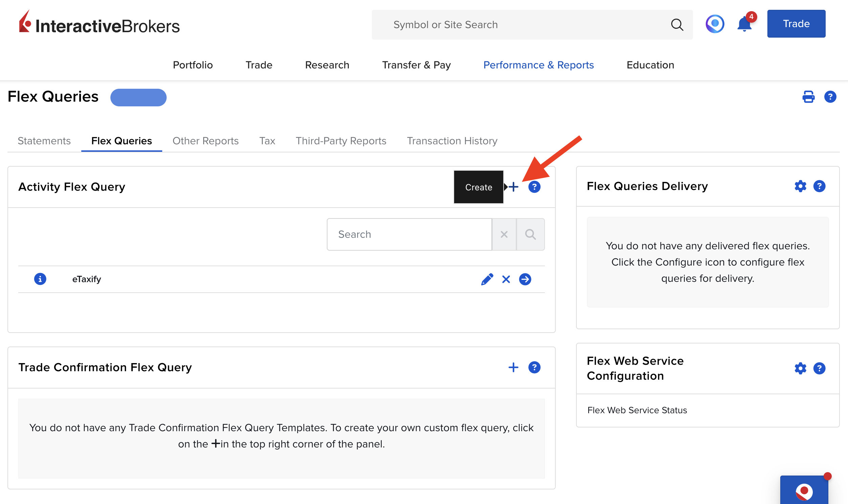Delete the eTaxify query with the X

(x=506, y=279)
